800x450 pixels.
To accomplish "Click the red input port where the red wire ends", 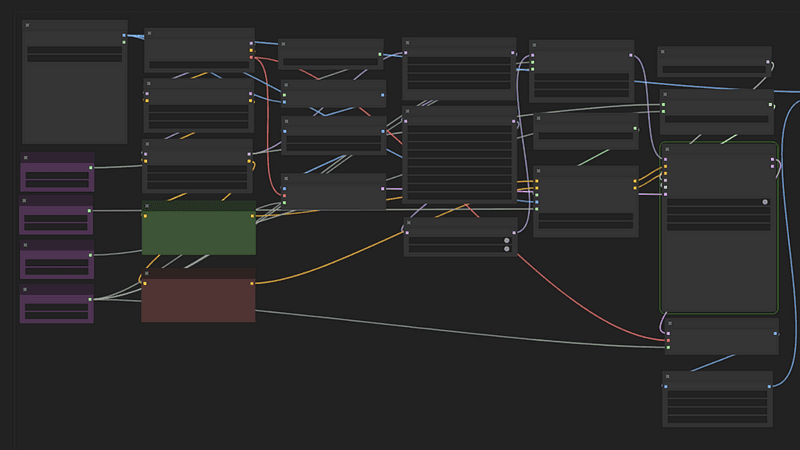I will pyautogui.click(x=667, y=341).
